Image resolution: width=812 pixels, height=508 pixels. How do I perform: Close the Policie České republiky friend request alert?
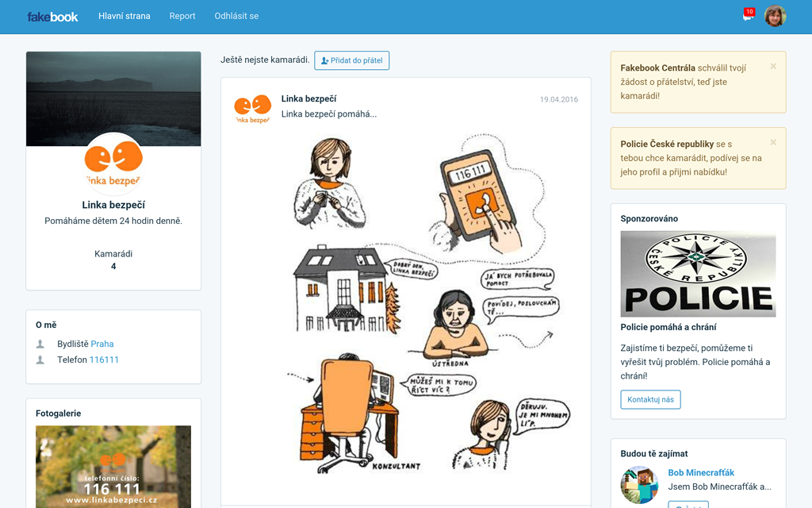click(x=773, y=142)
